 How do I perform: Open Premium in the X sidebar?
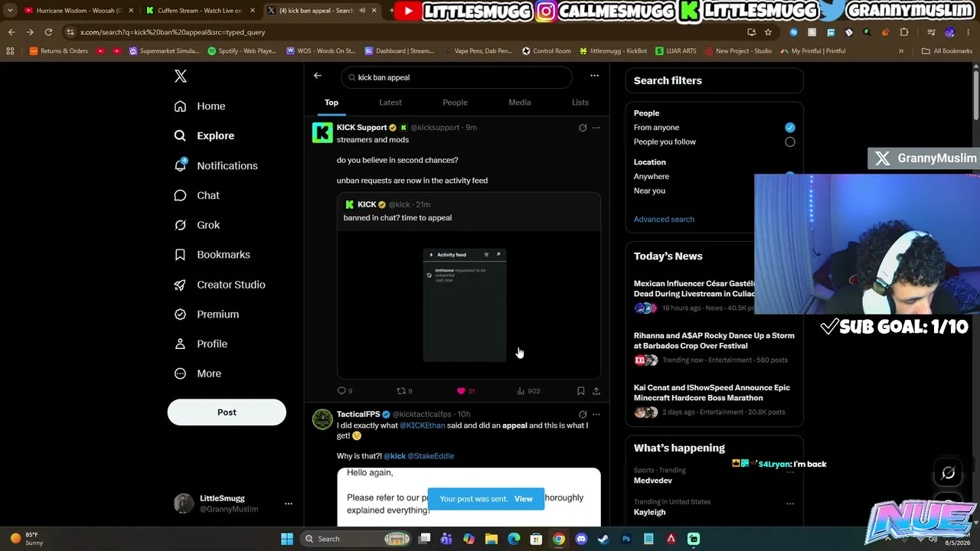pyautogui.click(x=207, y=315)
